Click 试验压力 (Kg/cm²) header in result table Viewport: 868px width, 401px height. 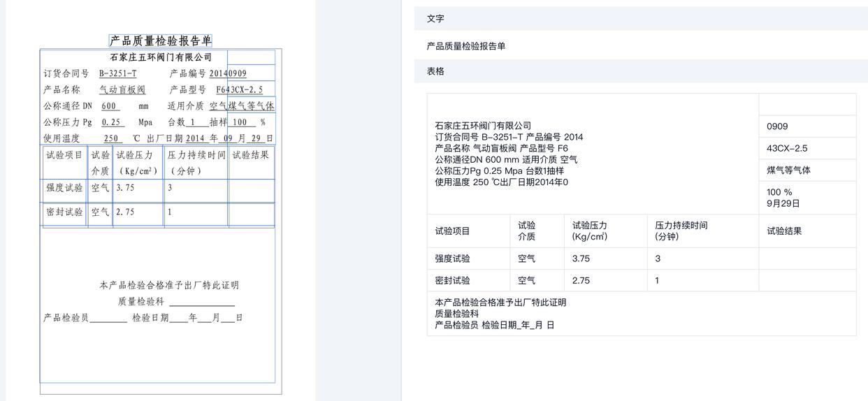[x=605, y=231]
